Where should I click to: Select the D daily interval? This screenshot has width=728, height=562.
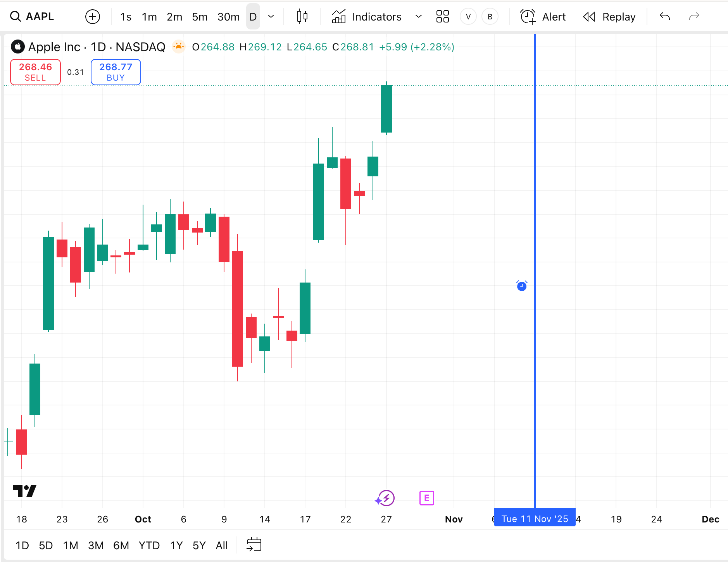click(253, 17)
